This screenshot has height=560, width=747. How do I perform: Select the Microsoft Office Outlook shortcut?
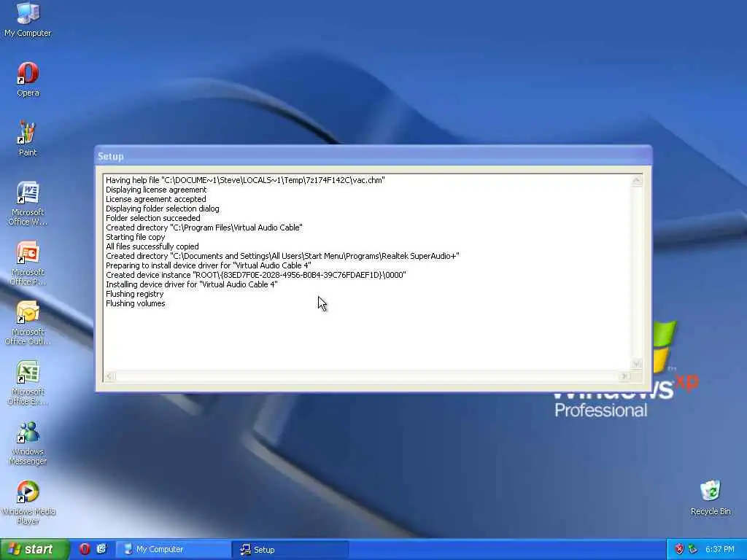pyautogui.click(x=28, y=323)
